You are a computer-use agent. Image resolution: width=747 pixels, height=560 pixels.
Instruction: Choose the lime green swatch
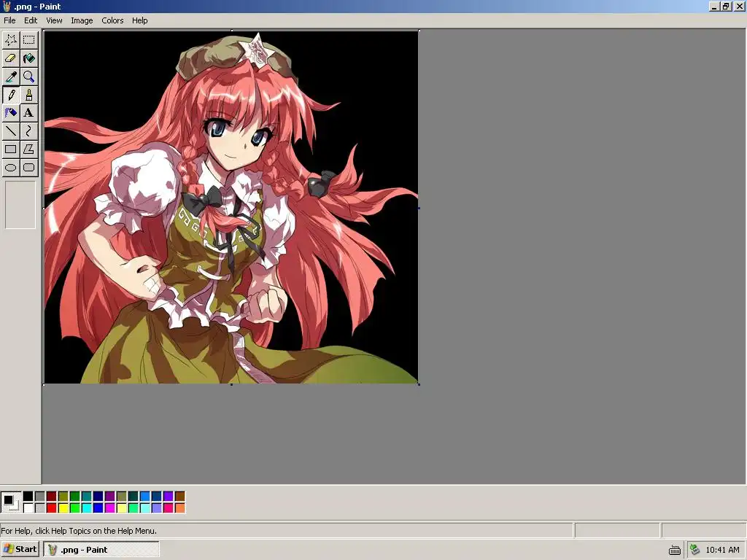click(75, 508)
